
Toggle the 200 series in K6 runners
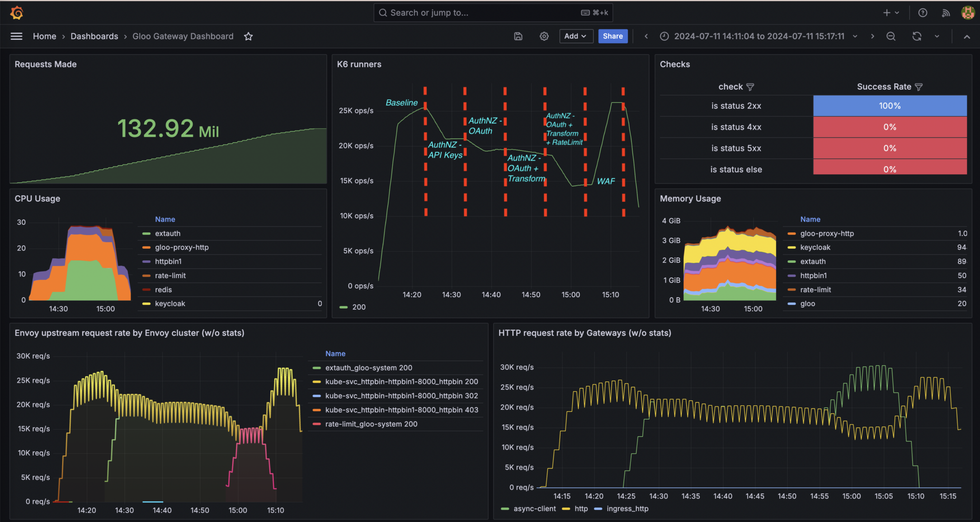359,307
